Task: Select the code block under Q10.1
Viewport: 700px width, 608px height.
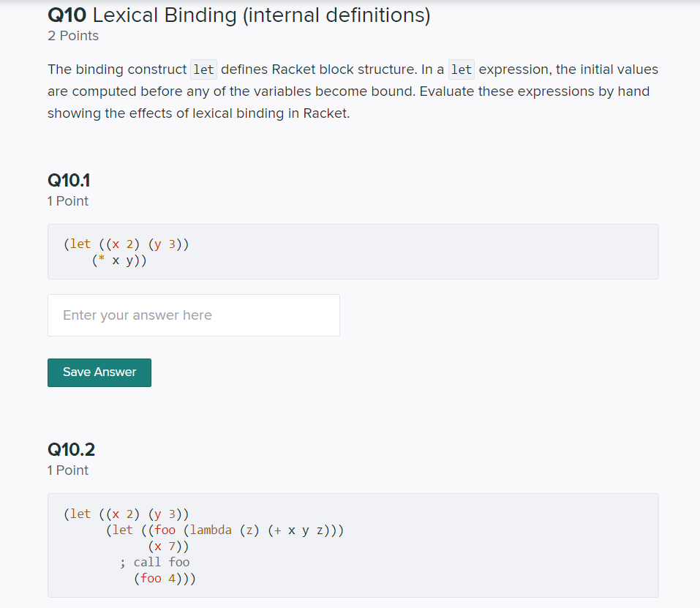Action: point(353,251)
